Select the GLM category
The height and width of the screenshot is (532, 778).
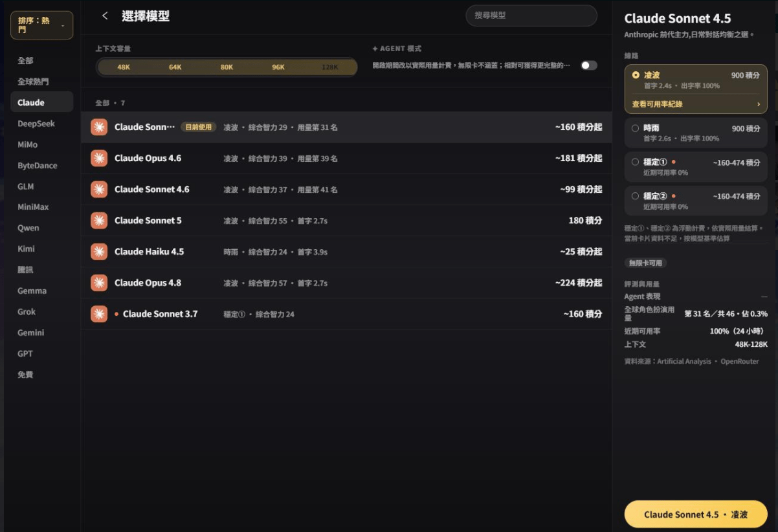pyautogui.click(x=42, y=186)
